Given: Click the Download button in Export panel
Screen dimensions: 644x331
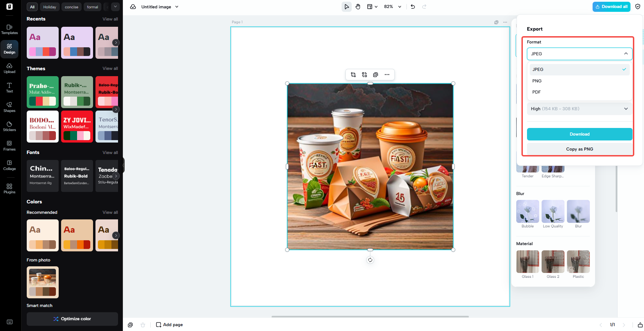Looking at the screenshot, I should pos(579,134).
